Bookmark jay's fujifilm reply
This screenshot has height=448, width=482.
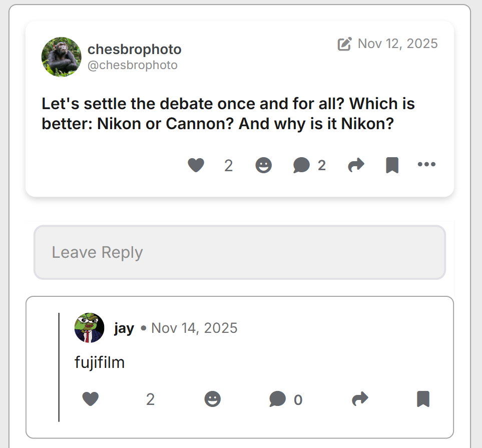click(x=423, y=399)
